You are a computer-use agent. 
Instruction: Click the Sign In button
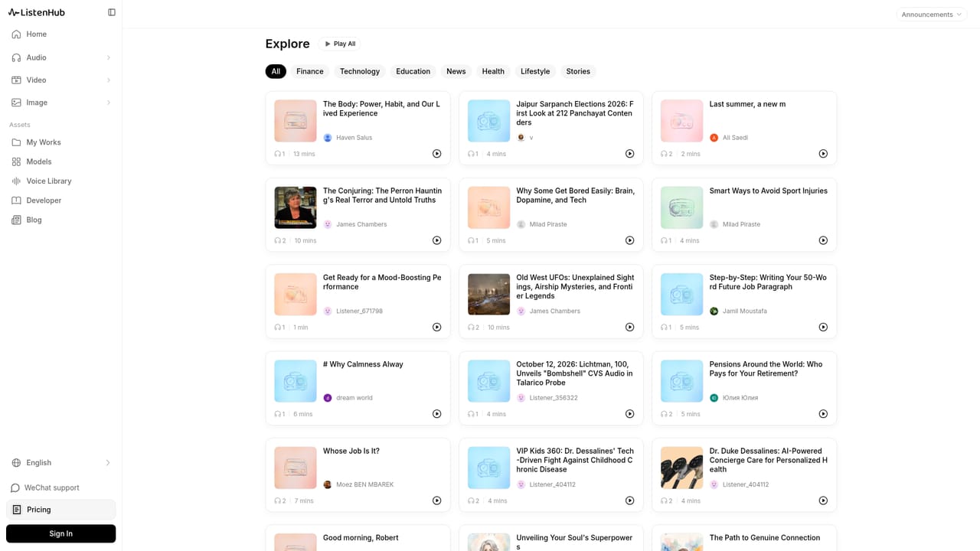pos(60,533)
